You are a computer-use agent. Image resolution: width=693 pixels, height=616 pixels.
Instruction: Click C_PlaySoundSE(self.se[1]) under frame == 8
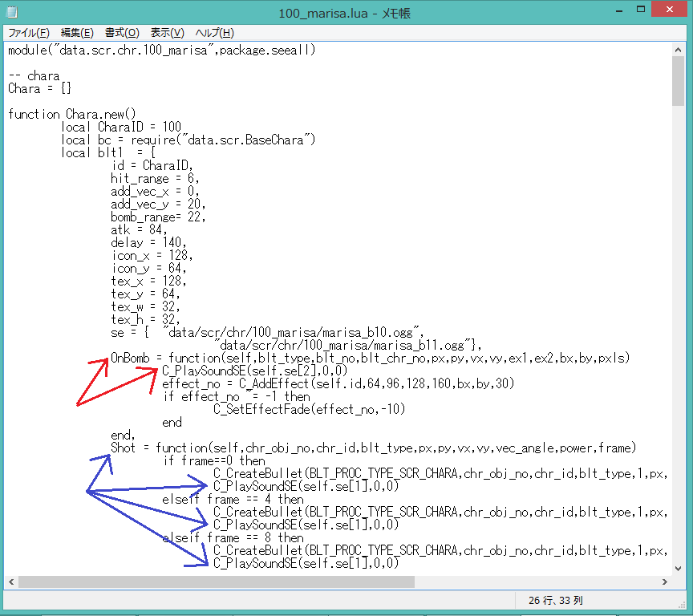(x=306, y=563)
